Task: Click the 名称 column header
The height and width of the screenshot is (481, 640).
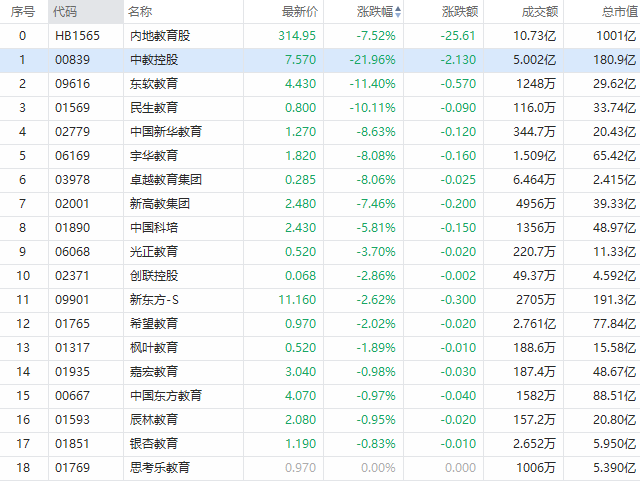Action: tap(140, 12)
